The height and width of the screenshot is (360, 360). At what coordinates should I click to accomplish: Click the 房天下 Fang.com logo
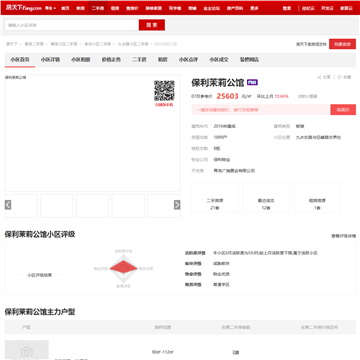pos(23,7)
